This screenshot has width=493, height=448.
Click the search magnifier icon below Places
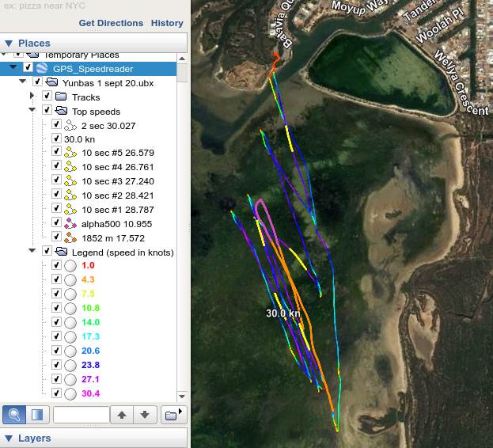pyautogui.click(x=13, y=415)
